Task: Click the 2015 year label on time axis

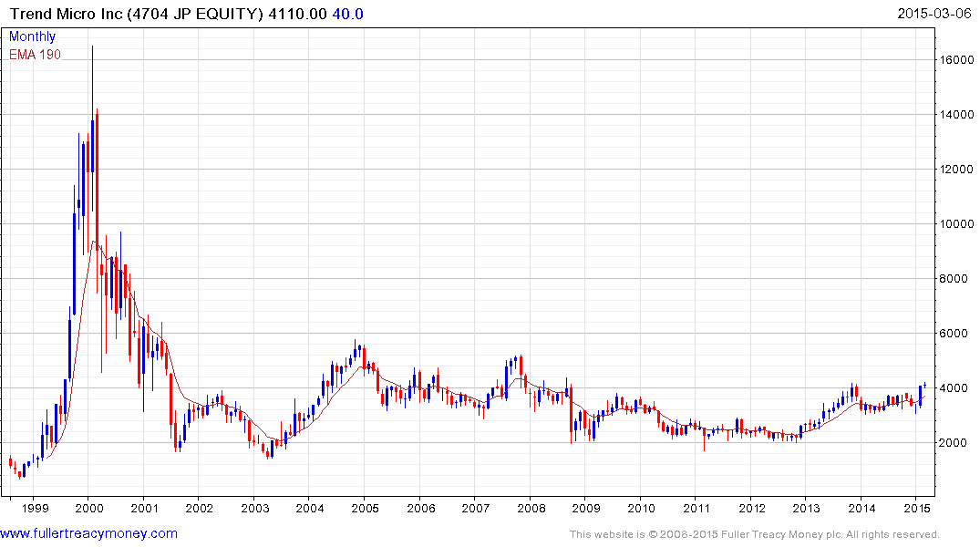Action: pos(917,508)
